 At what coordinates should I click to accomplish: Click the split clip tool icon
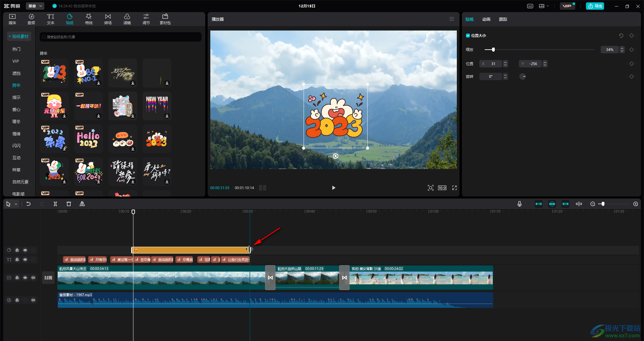pyautogui.click(x=55, y=204)
